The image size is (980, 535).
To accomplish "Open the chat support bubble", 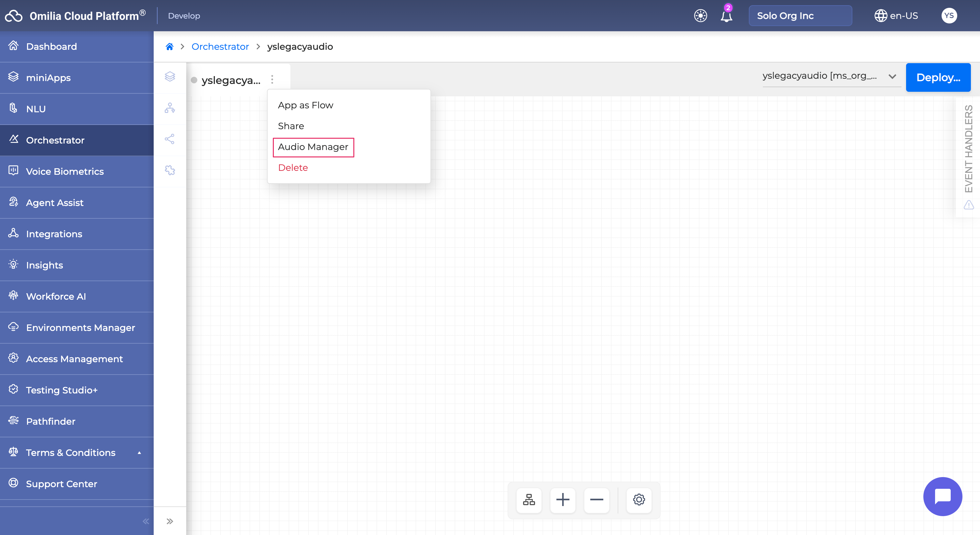I will tap(942, 496).
